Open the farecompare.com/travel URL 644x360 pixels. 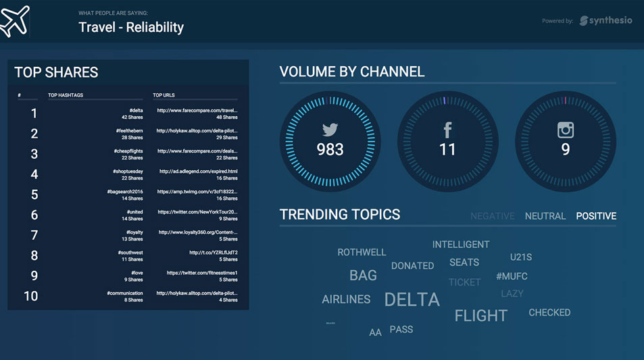pyautogui.click(x=197, y=110)
